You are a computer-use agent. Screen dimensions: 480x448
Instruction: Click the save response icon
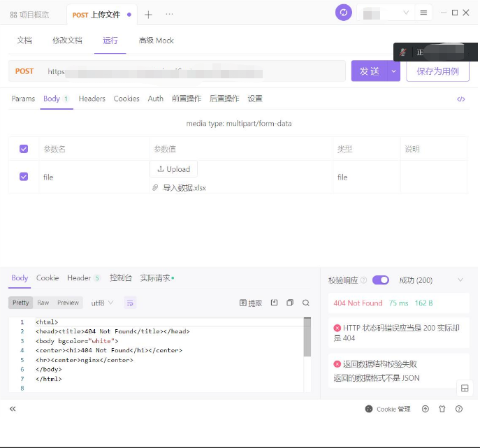(274, 303)
